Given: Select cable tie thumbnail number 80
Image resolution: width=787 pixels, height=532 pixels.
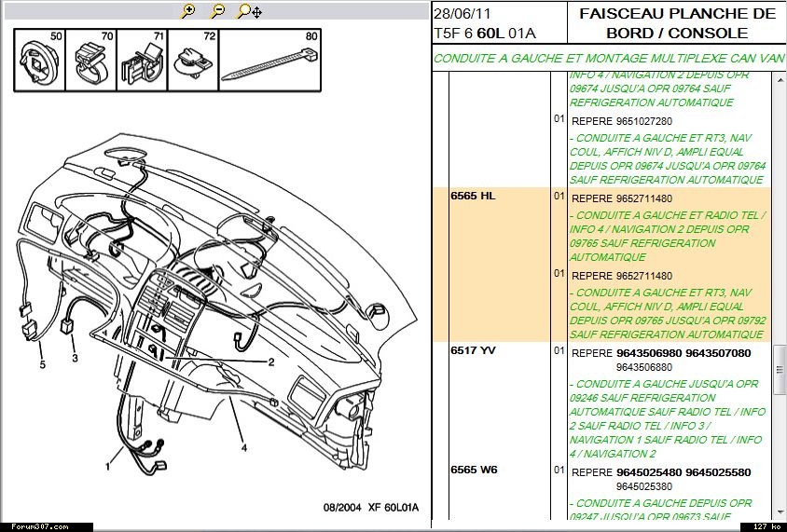Looking at the screenshot, I should point(269,60).
